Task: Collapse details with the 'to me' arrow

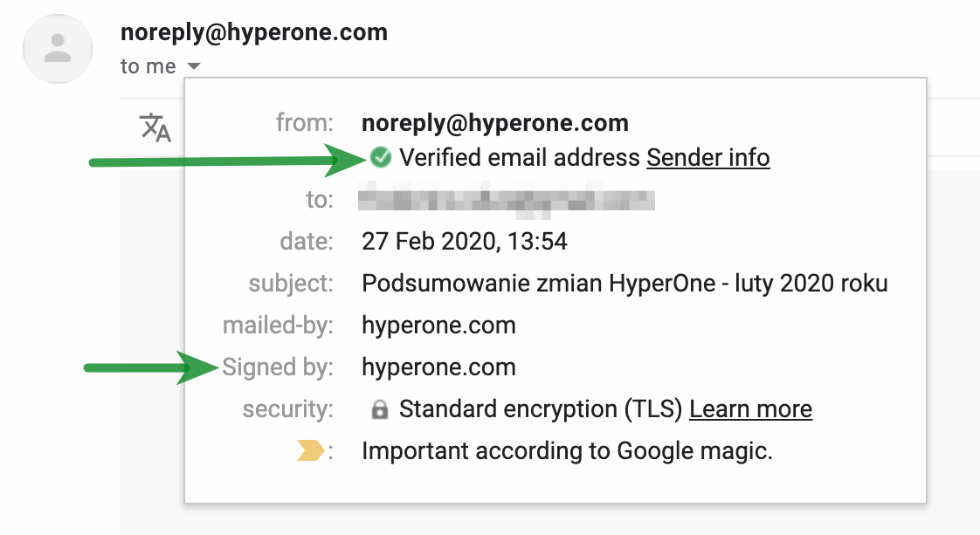Action: 195,66
